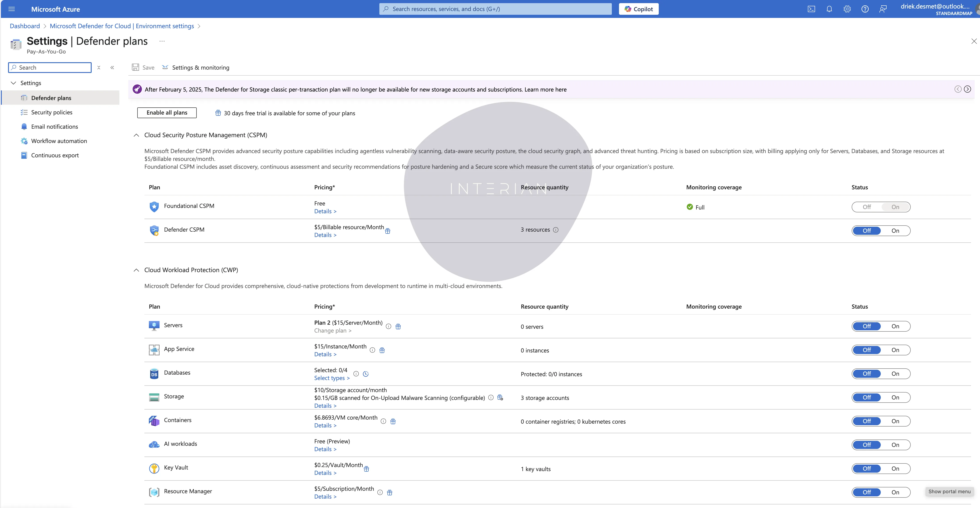Collapse Cloud Security Posture Management section
Image resolution: width=980 pixels, height=508 pixels.
click(x=136, y=135)
